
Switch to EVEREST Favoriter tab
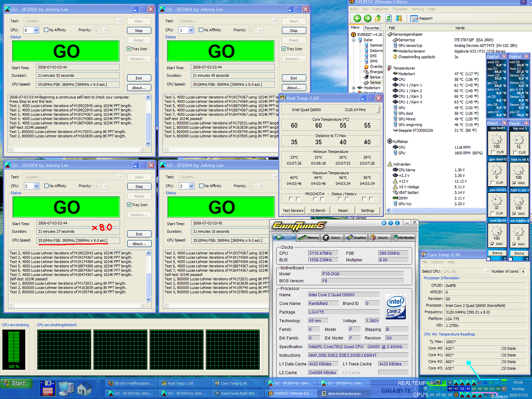tap(372, 28)
